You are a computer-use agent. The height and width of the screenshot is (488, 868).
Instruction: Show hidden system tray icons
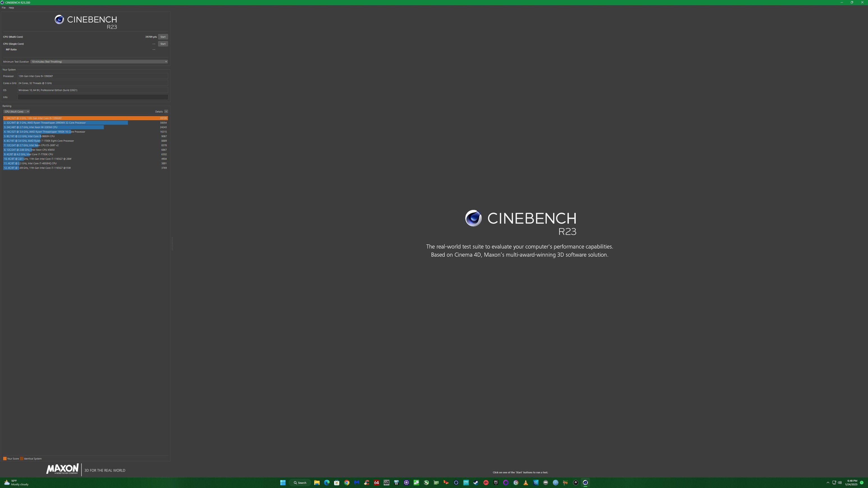tap(828, 483)
